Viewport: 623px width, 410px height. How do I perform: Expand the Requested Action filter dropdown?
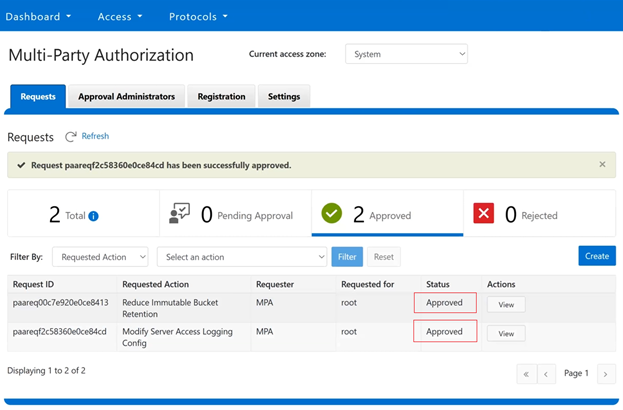100,257
